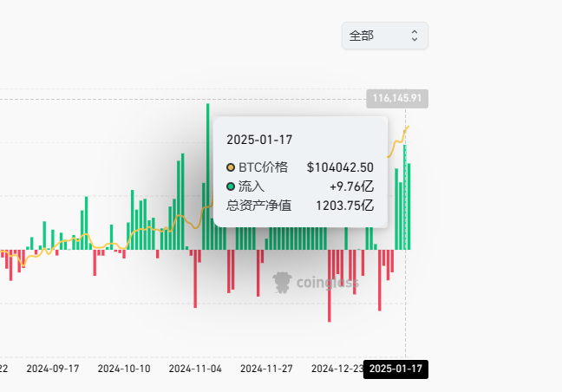
Task: Click the tallest green inflow bar
Action: pyautogui.click(x=208, y=176)
